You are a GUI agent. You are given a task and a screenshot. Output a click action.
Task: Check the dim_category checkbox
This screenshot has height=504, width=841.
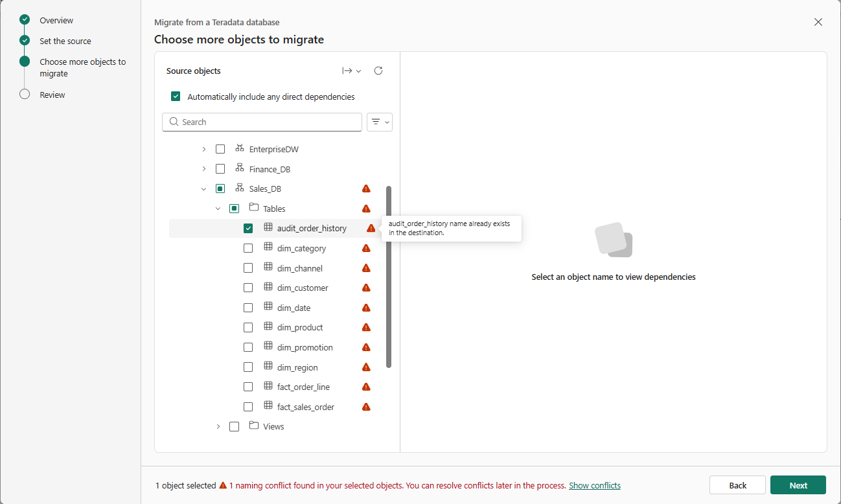coord(248,248)
